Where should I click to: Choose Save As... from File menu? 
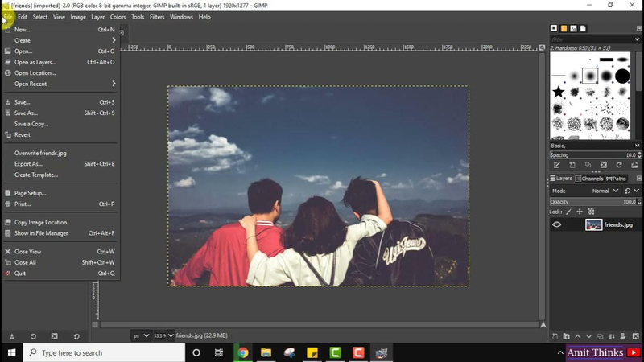(x=60, y=113)
